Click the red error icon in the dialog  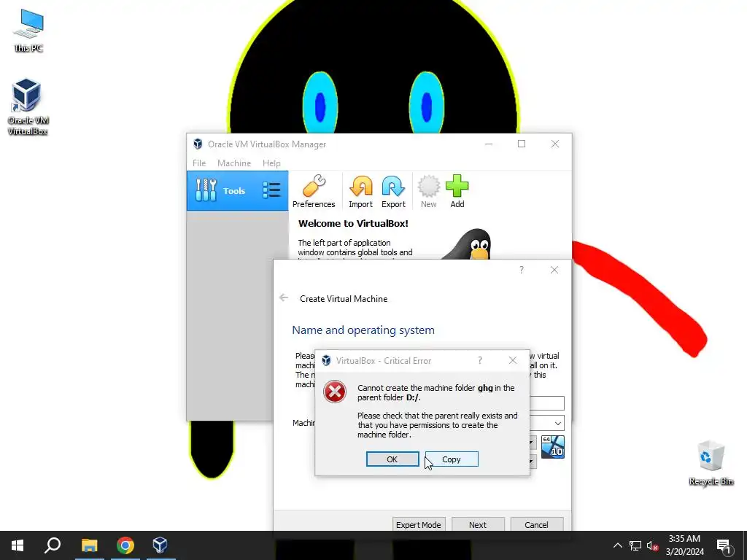[x=334, y=392]
